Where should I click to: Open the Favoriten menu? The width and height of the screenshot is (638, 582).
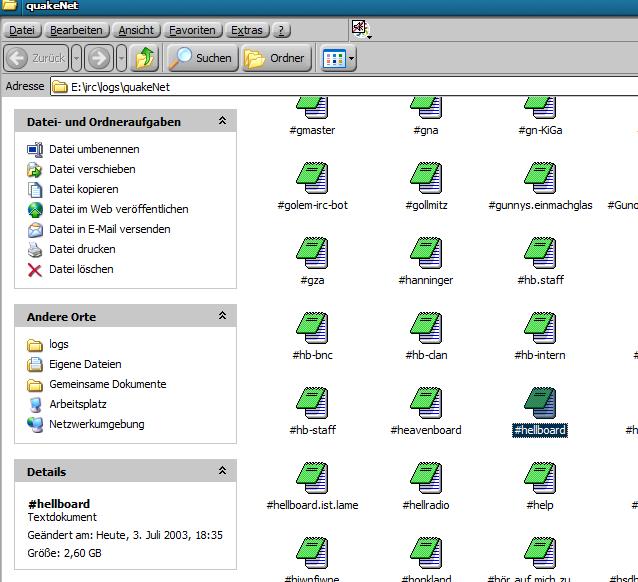coord(191,30)
